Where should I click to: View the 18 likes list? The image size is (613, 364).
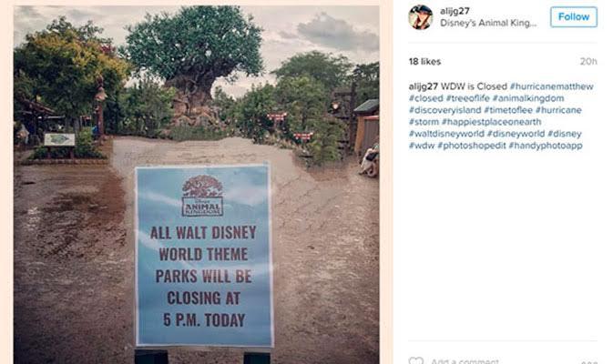coord(424,61)
